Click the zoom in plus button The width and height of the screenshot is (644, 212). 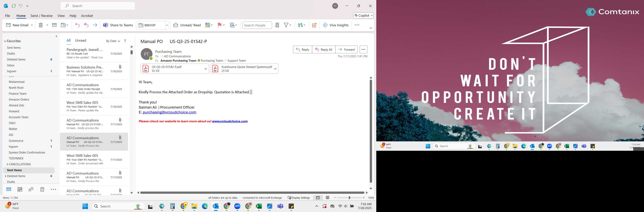364,198
